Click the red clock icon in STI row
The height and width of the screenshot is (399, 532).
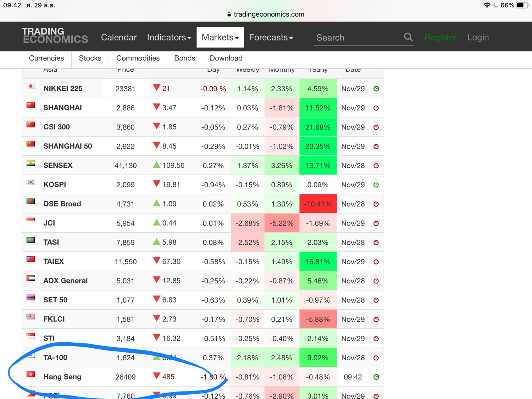pos(376,338)
